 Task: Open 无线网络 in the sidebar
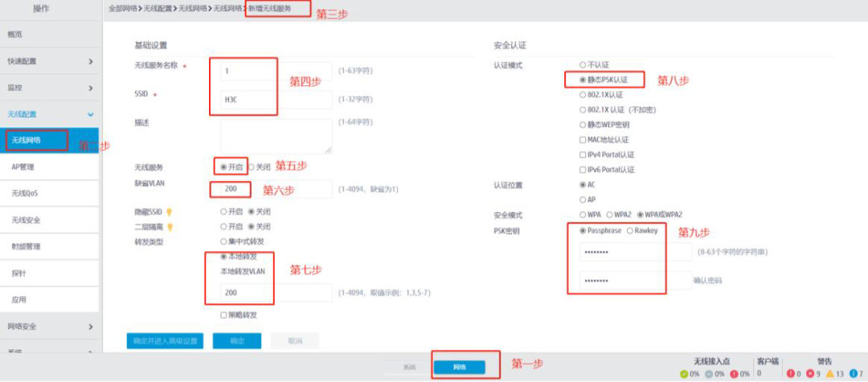(x=49, y=141)
